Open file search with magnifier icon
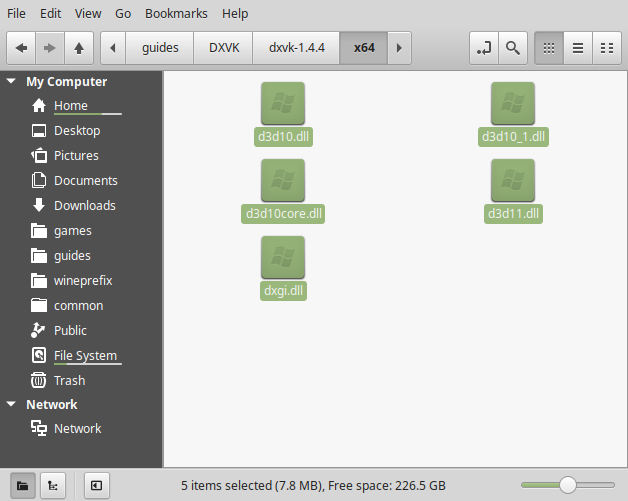The height and width of the screenshot is (501, 628). (x=513, y=48)
